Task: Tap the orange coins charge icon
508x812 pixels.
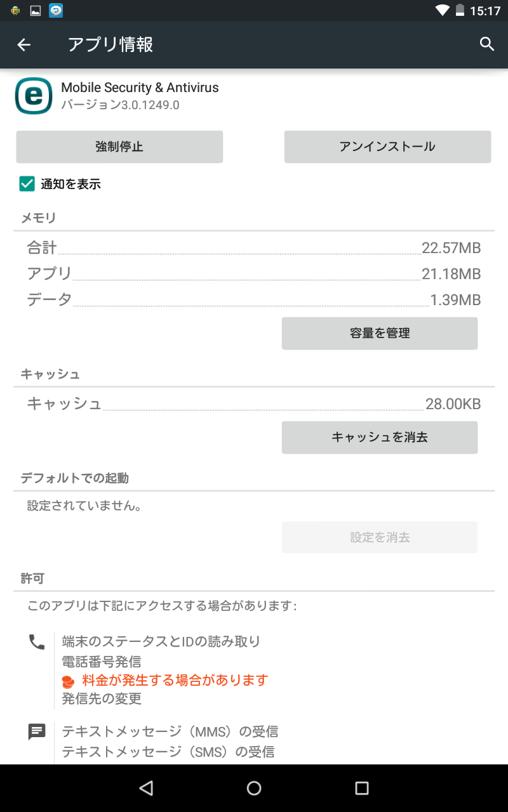Action: pyautogui.click(x=68, y=681)
